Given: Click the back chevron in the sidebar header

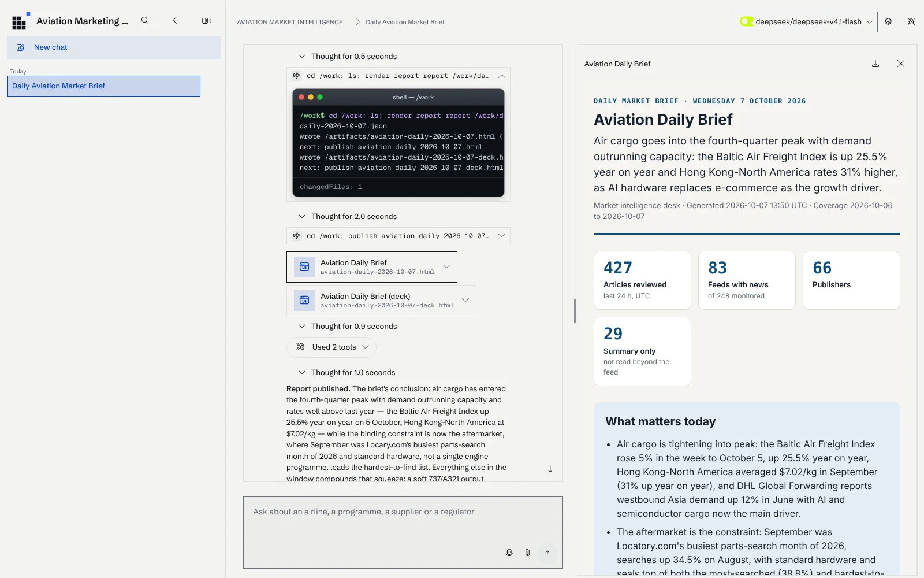Looking at the screenshot, I should click(175, 21).
